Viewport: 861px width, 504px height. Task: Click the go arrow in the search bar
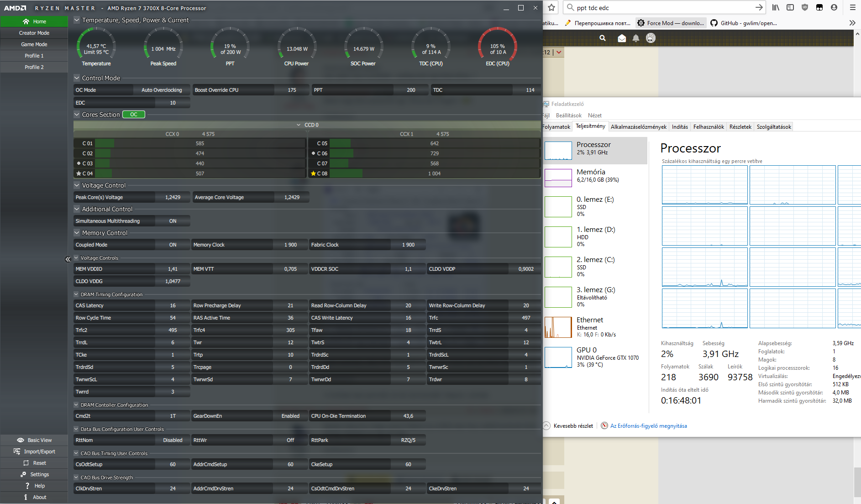coord(759,7)
